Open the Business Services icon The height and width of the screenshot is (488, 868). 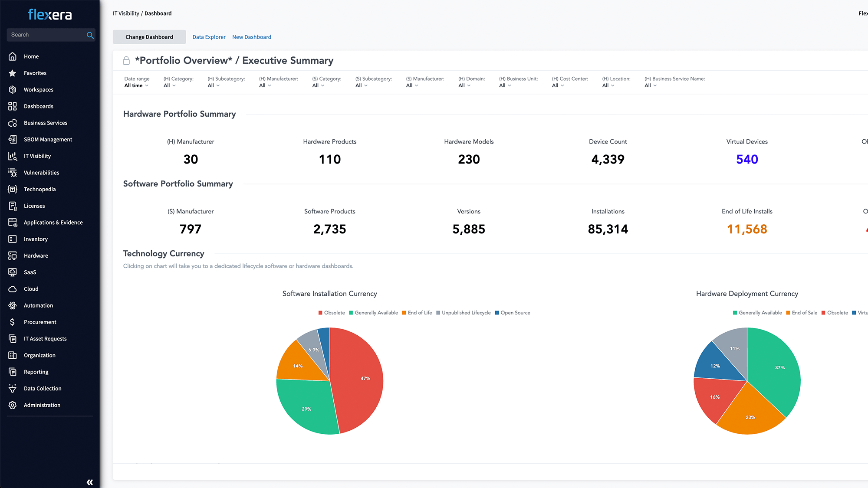[x=13, y=123]
